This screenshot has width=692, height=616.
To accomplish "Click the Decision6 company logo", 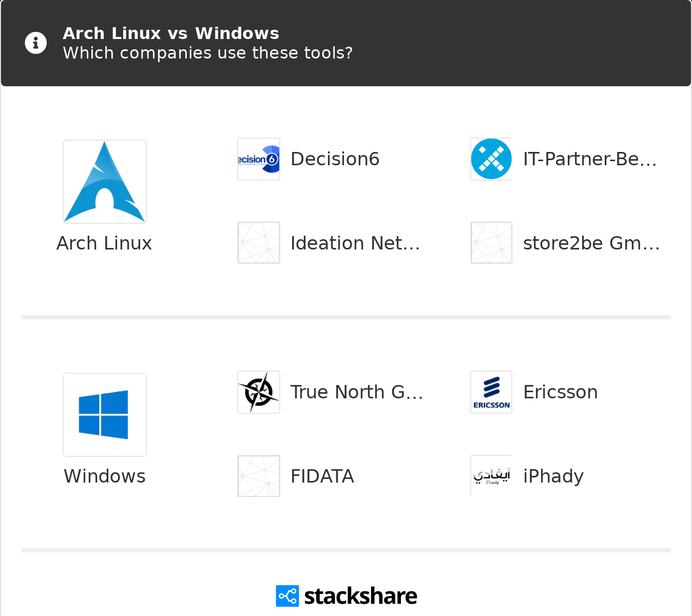I will pos(259,159).
